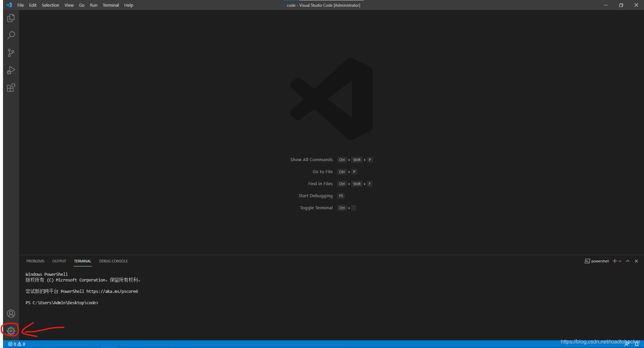
Task: Click the Show All Commands label
Action: [311, 160]
